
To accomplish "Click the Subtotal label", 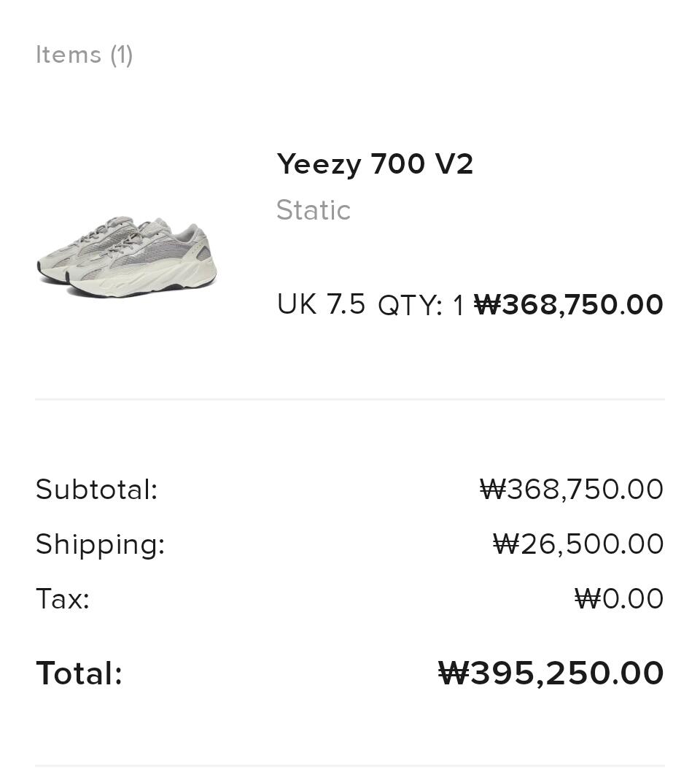I will 96,490.
